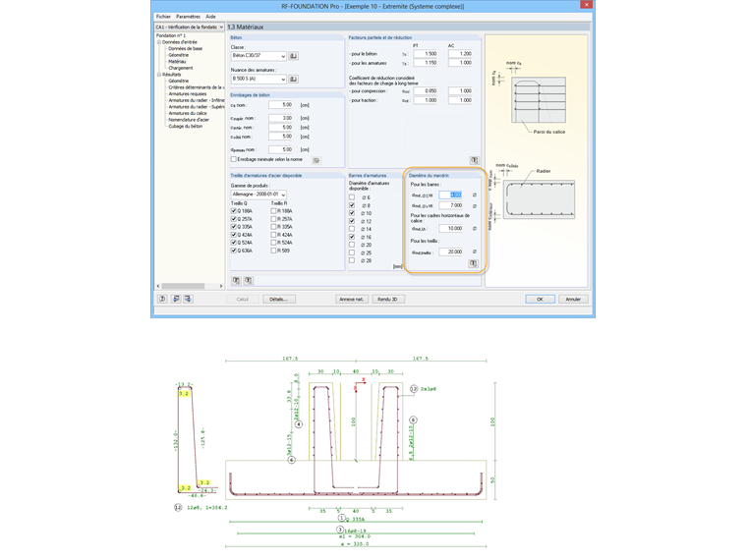Click the Détails... button
This screenshot has width=747, height=560.
pyautogui.click(x=279, y=300)
